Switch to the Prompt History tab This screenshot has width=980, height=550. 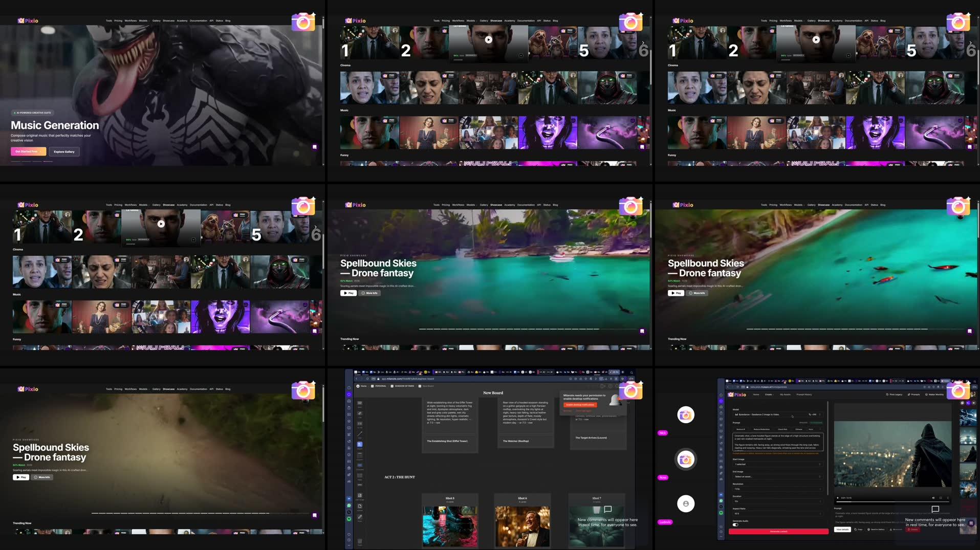click(x=804, y=394)
